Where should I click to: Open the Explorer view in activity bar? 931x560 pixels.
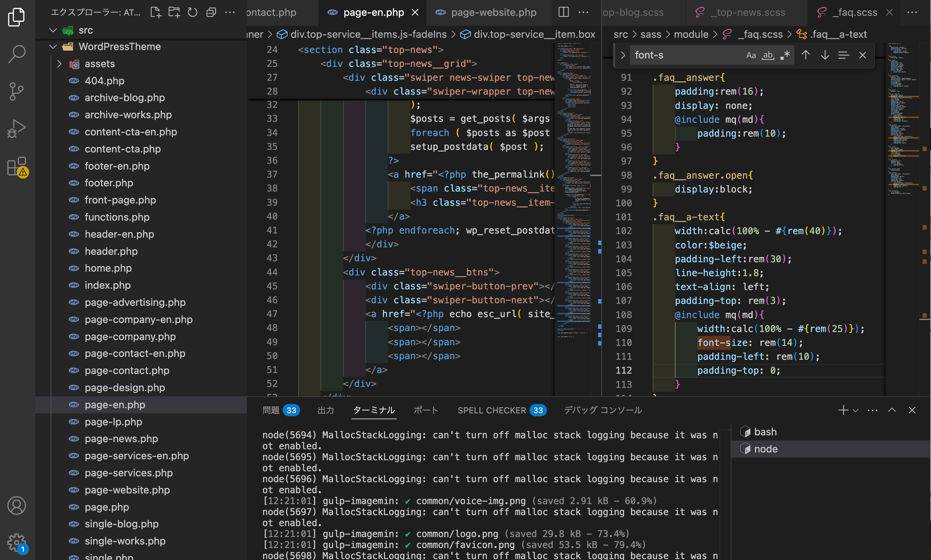click(x=16, y=17)
